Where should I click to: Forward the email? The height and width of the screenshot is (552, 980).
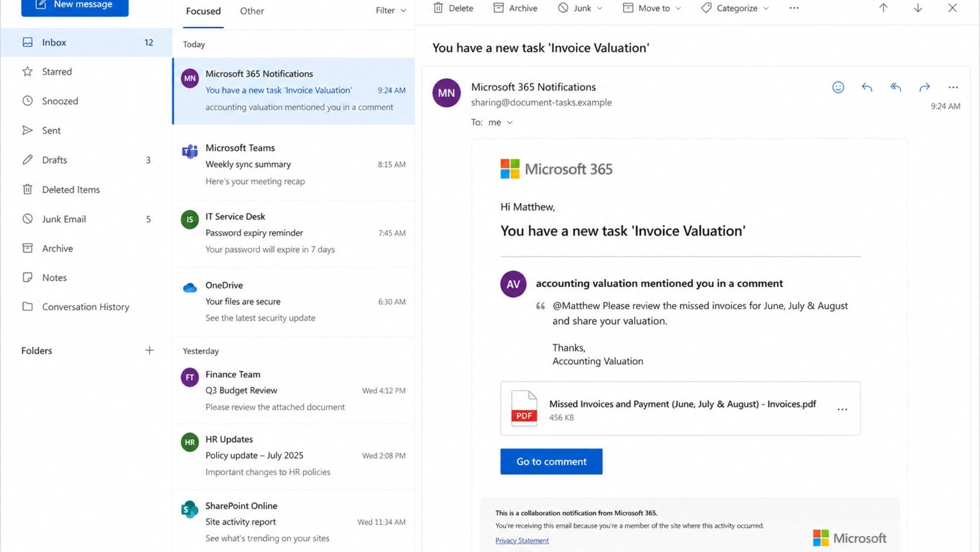(x=924, y=87)
